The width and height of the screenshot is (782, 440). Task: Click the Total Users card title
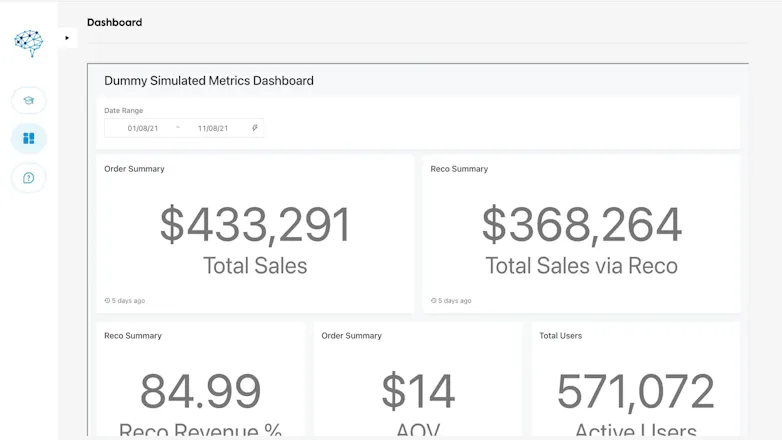(561, 336)
